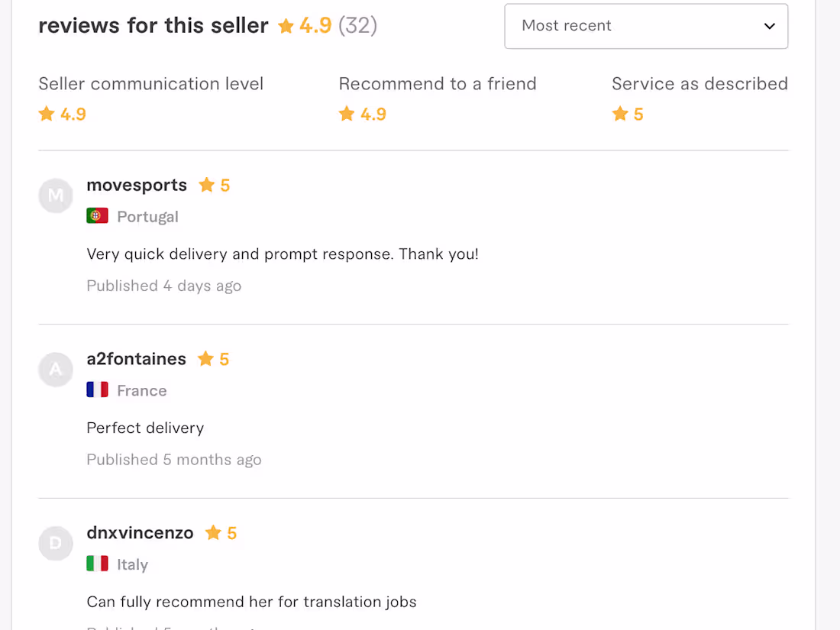Screen dimensions: 840x630
Task: Click the Seller communication level star
Action: tap(47, 114)
